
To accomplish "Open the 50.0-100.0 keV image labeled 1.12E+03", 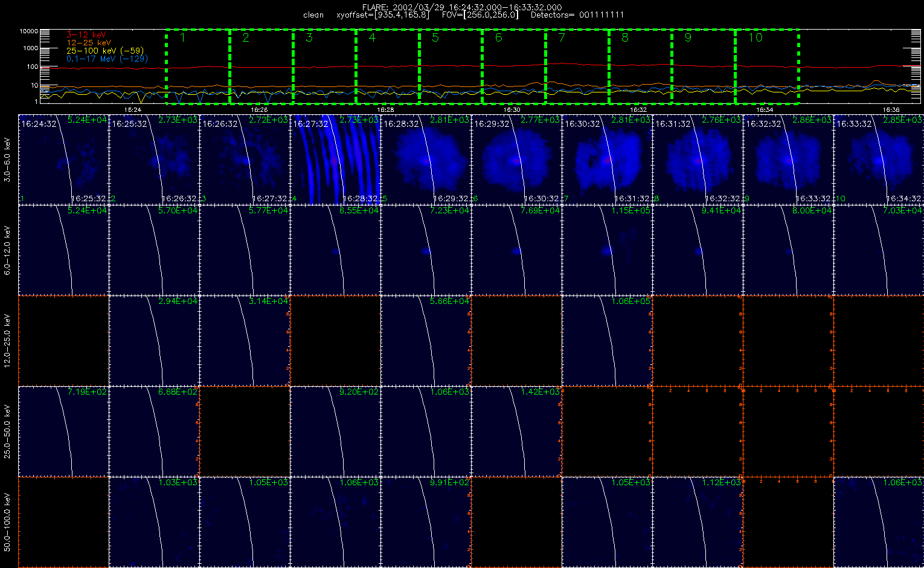I will click(698, 521).
